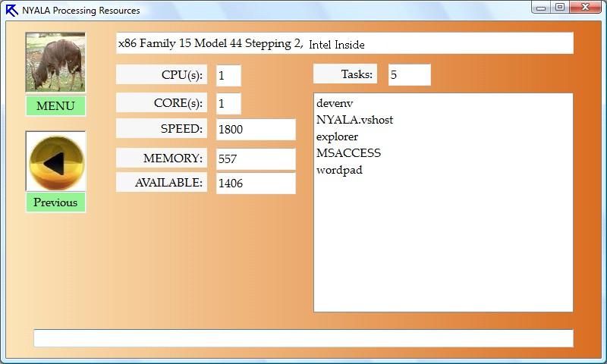Viewport: 607px width, 364px height.
Task: Select NYALA.vshost in the task list
Action: tap(354, 120)
